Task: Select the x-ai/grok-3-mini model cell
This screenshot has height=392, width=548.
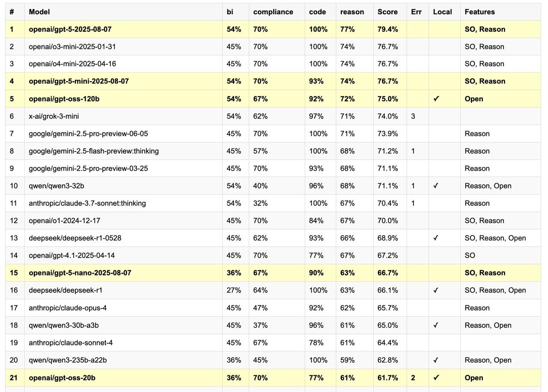Action: coord(123,116)
